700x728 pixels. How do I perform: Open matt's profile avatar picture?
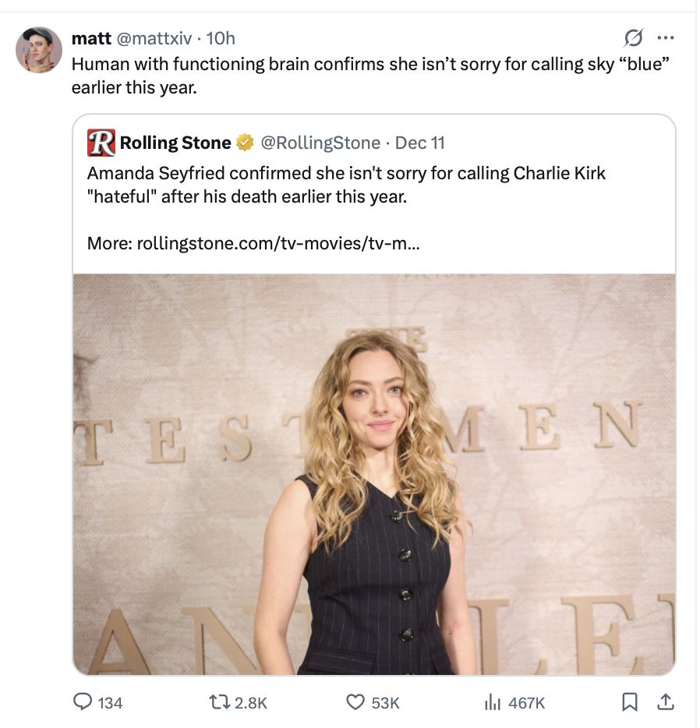[38, 50]
